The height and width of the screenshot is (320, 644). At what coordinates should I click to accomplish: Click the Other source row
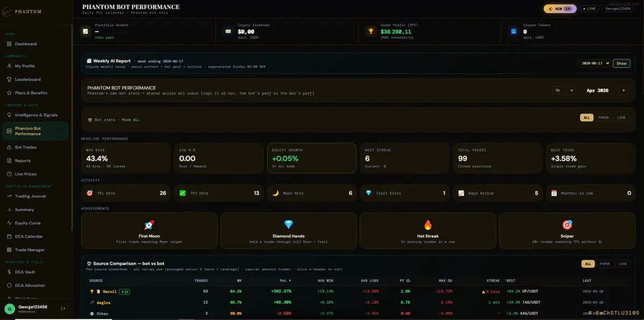tap(358, 314)
